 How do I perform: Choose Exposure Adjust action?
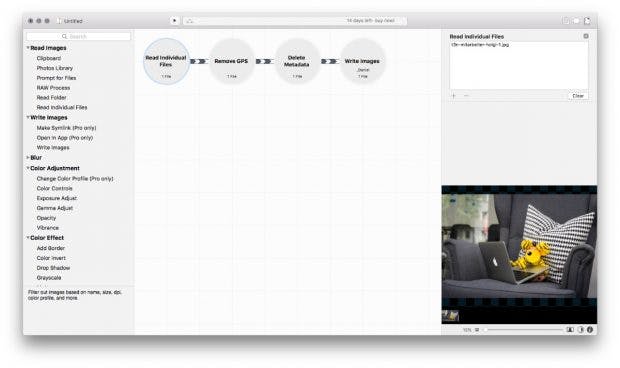(x=57, y=198)
